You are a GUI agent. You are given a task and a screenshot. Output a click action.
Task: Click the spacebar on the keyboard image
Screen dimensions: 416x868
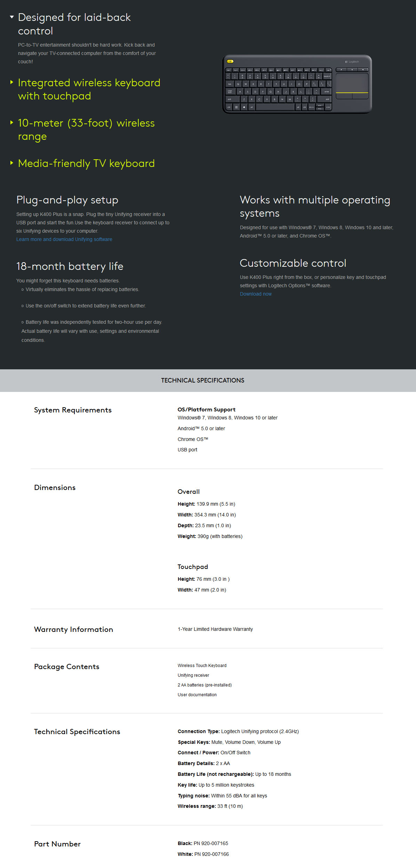(275, 107)
